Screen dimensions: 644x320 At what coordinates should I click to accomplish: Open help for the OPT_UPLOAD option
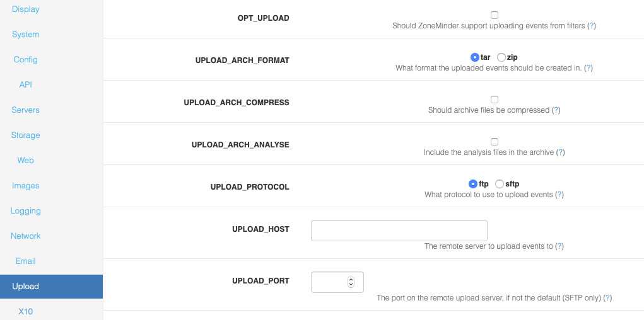pyautogui.click(x=592, y=26)
